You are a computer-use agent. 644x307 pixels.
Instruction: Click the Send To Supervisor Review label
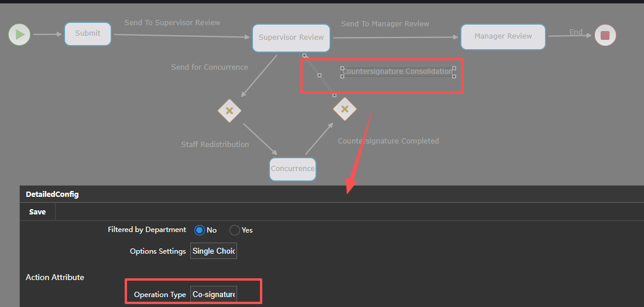(172, 23)
